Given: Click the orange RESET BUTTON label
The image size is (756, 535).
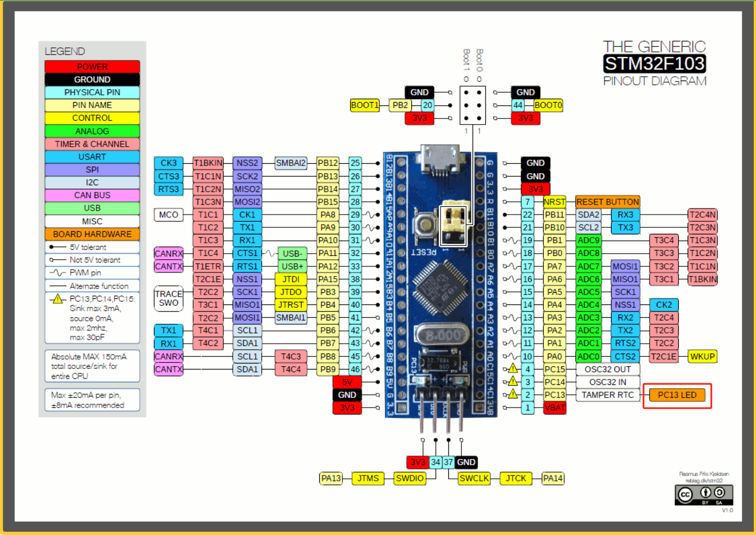Looking at the screenshot, I should pos(607,202).
